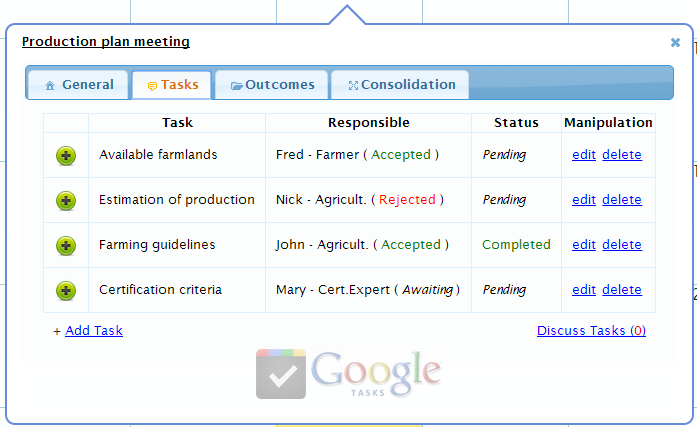The height and width of the screenshot is (427, 697).
Task: Expand the Farming guidelines task row
Action: click(x=66, y=246)
